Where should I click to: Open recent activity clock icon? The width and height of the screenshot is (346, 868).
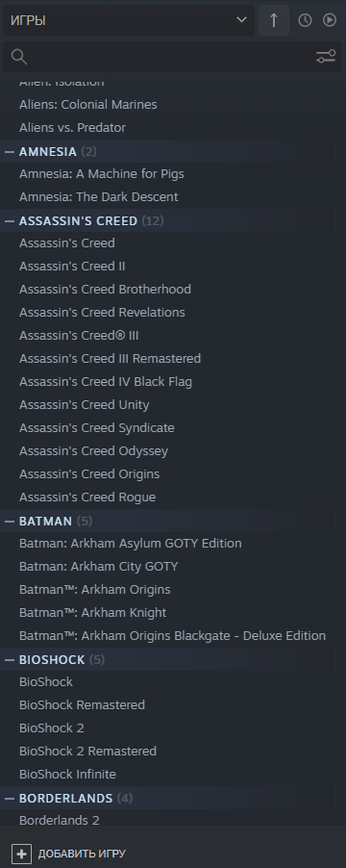tap(305, 20)
